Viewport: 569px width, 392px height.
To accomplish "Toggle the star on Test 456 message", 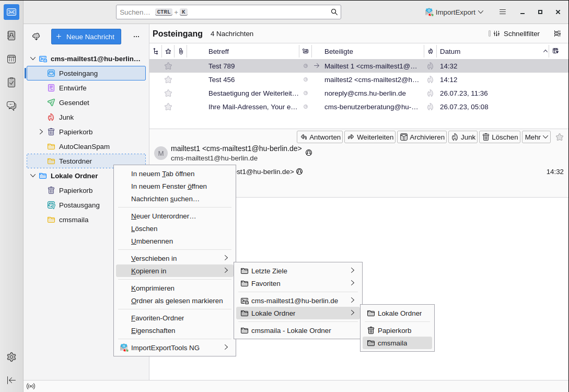I will pos(168,80).
